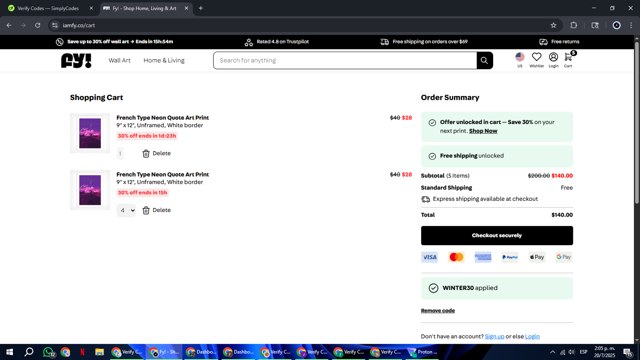Viewport: 640px width, 360px height.
Task: Click Express shipping truck icon
Action: [x=426, y=199]
